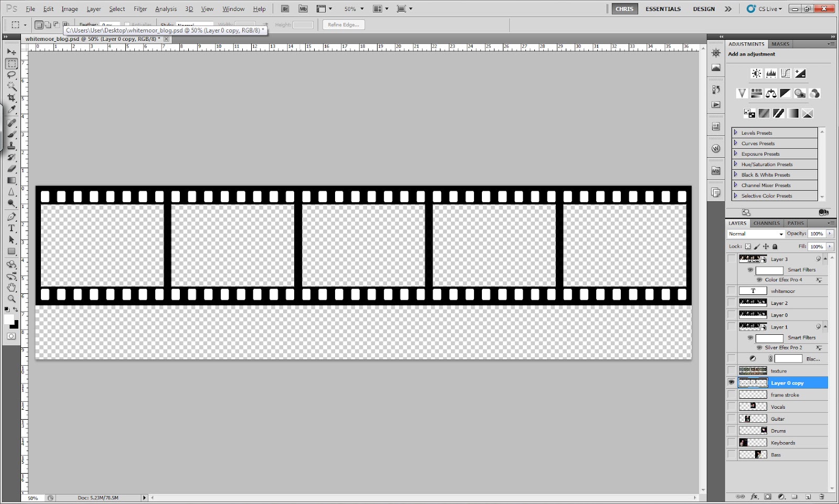This screenshot has height=504, width=839.
Task: Click the CHRIS workspace button
Action: pos(624,9)
